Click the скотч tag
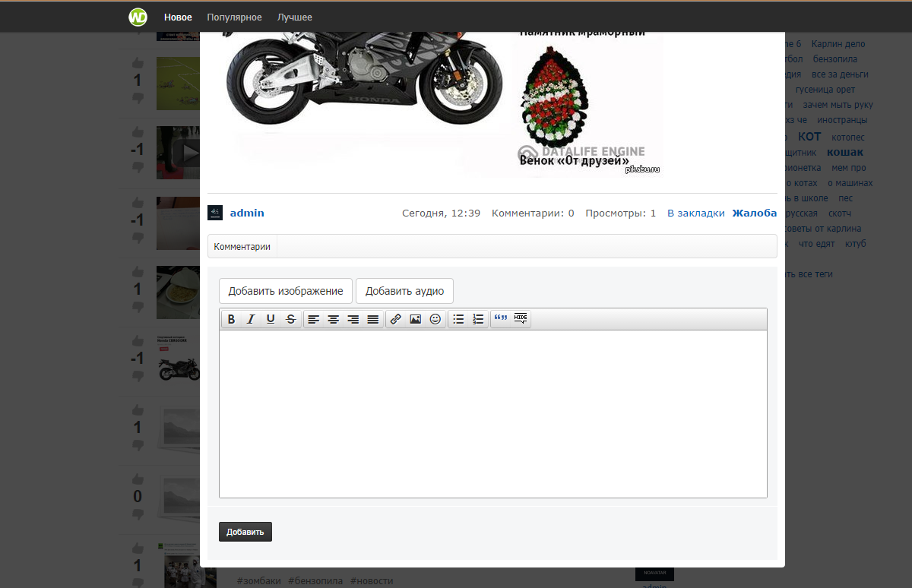This screenshot has height=588, width=912. (840, 213)
